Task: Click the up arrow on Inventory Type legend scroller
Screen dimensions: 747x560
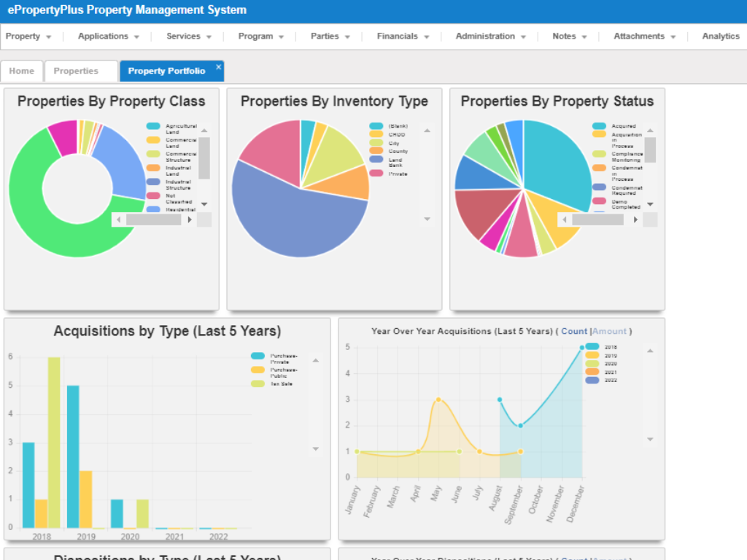Action: click(x=427, y=131)
